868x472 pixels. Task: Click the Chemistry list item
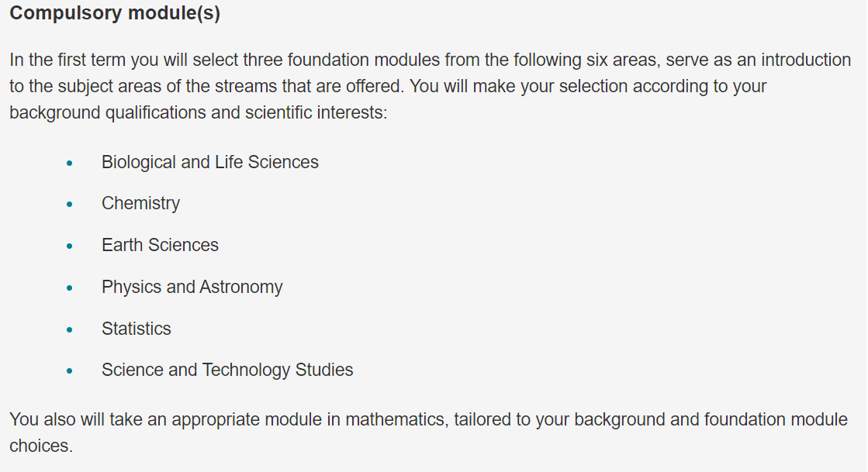pos(140,204)
